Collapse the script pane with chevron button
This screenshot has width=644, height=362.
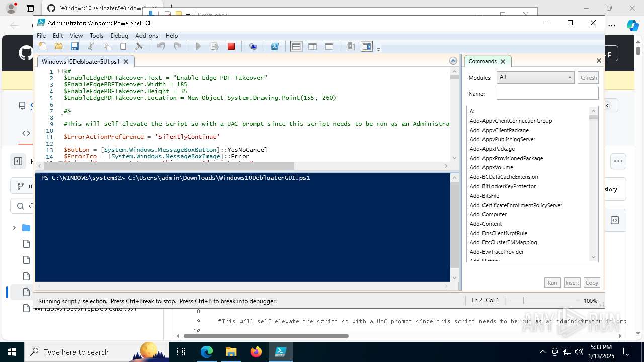(x=453, y=61)
